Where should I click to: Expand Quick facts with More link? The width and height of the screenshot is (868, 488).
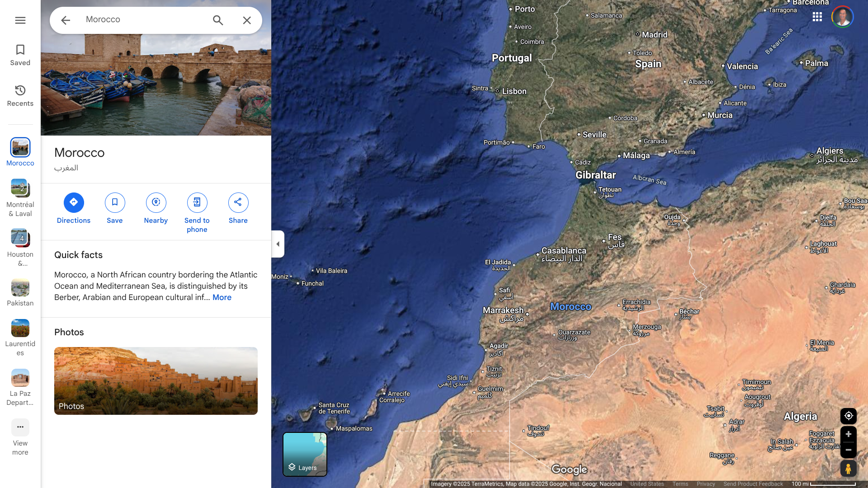pyautogui.click(x=222, y=297)
